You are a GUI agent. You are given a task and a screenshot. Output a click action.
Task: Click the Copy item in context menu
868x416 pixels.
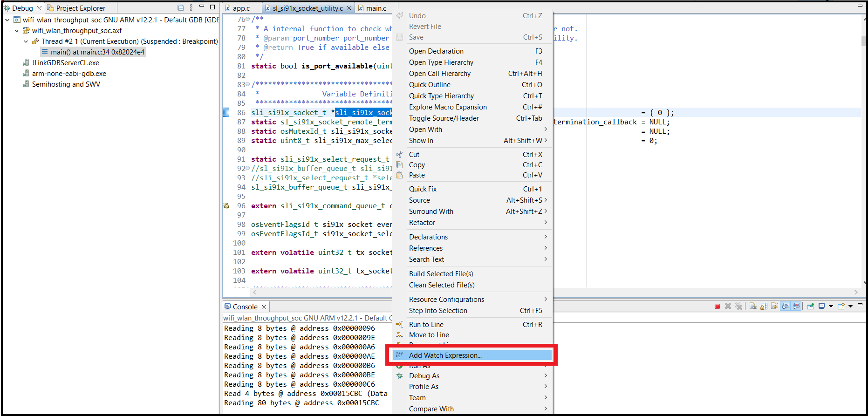coord(417,165)
